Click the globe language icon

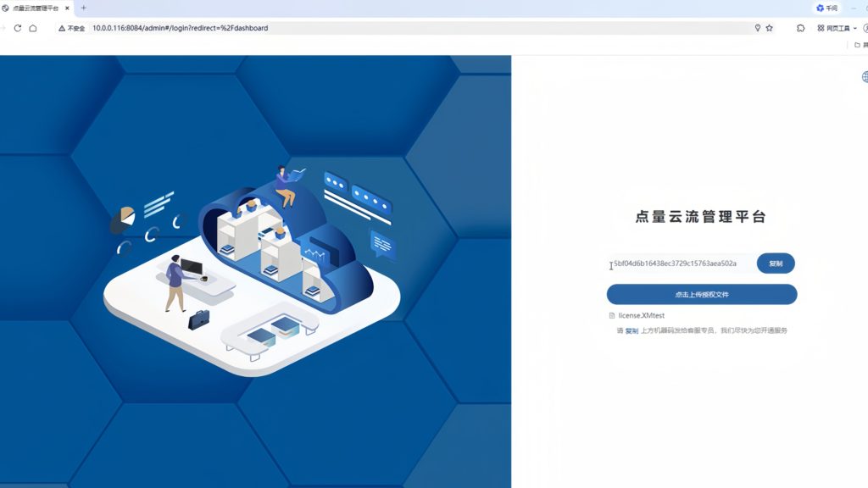pos(865,77)
